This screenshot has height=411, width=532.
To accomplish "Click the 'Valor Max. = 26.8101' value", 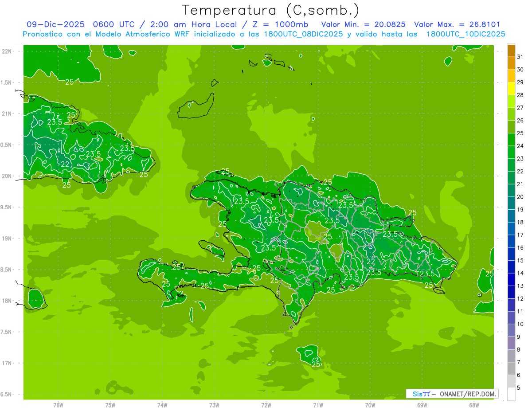I will click(x=457, y=25).
